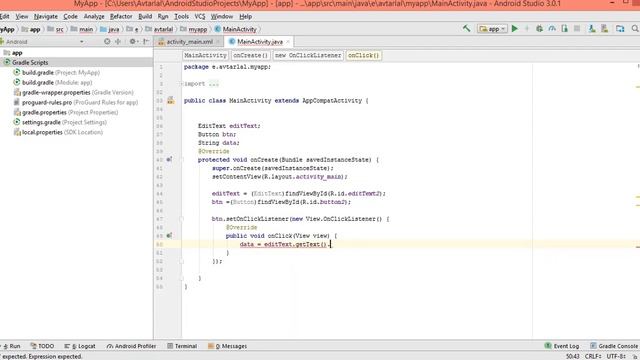Click the Search Everywhere magnifier icon
640x360 pixels.
635,29
